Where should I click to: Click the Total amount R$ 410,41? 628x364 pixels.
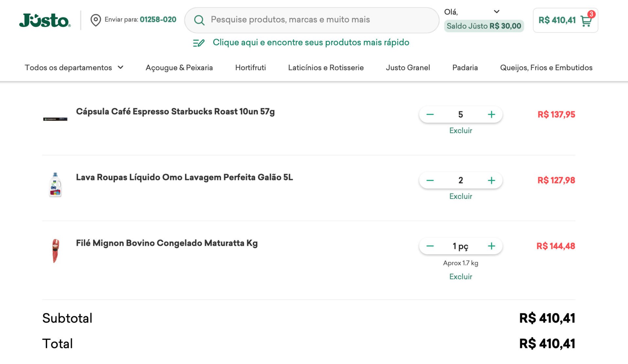pyautogui.click(x=547, y=344)
